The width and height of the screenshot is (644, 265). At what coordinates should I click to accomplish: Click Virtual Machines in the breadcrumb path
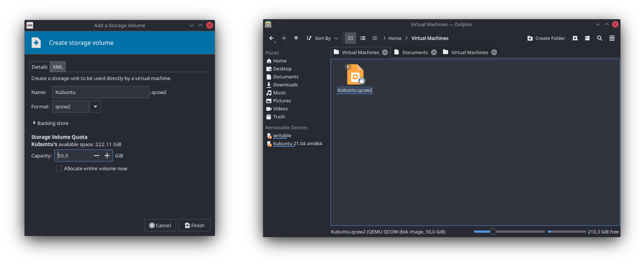click(x=430, y=38)
